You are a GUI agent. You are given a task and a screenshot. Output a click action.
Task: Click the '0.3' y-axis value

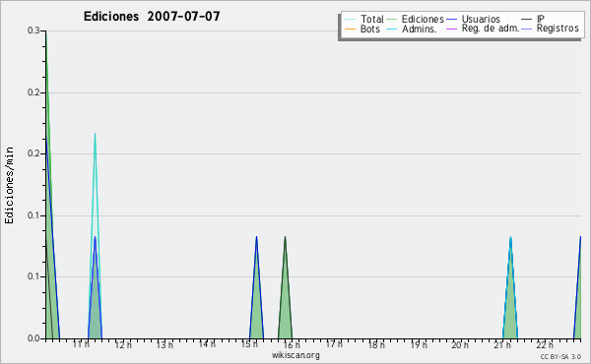tap(33, 30)
